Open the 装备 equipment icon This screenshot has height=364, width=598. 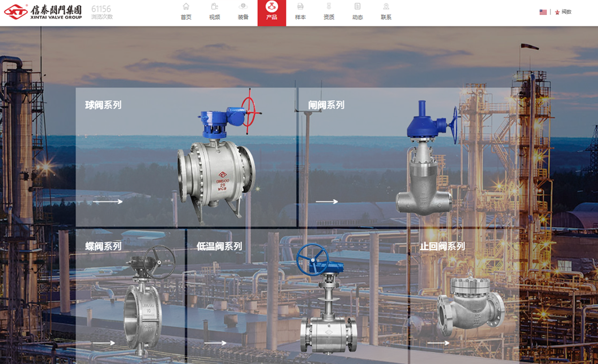pos(243,7)
